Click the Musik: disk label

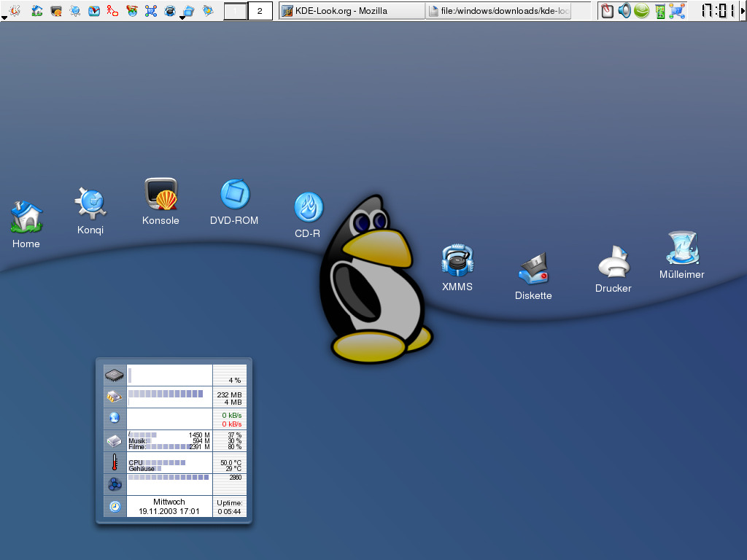(x=137, y=441)
